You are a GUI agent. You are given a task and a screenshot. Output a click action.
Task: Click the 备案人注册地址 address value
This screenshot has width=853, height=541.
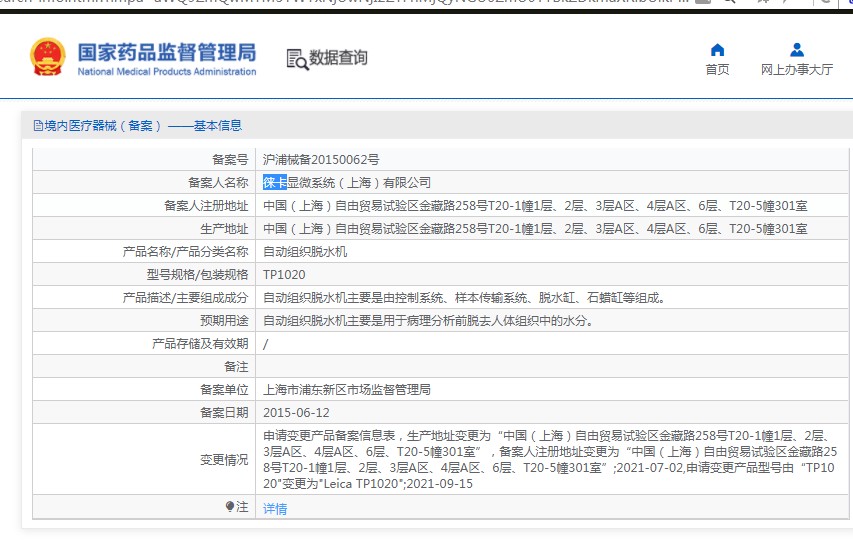tap(535, 206)
